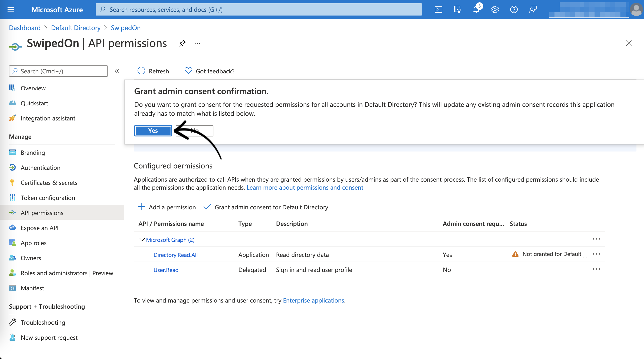Screen dimensions: 644x359
Task: Open portal settings gear icon
Action: [x=495, y=9]
